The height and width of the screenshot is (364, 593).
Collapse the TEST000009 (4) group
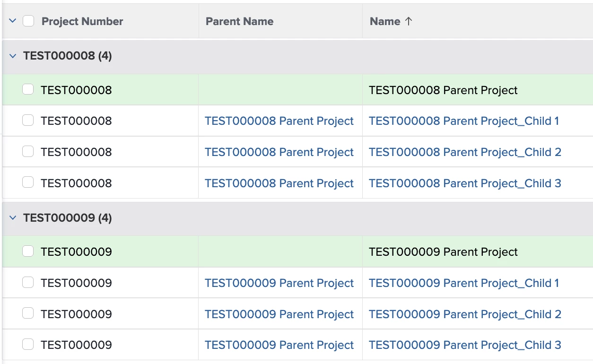pyautogui.click(x=13, y=218)
